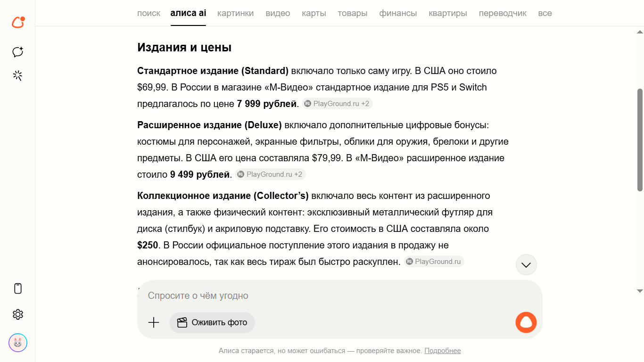Open PlayGround.ru source under Collector's edition
Image resolution: width=644 pixels, height=362 pixels.
pyautogui.click(x=434, y=262)
